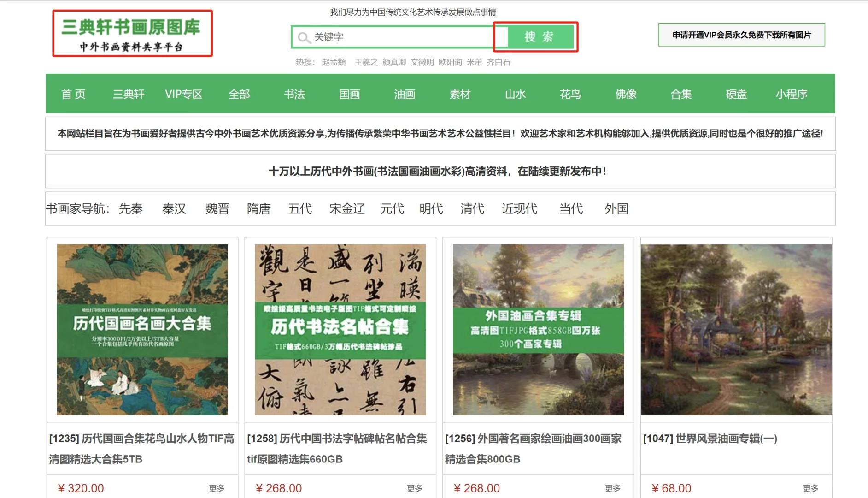Filter artists by 宋金辽 period
This screenshot has height=498, width=868.
347,209
